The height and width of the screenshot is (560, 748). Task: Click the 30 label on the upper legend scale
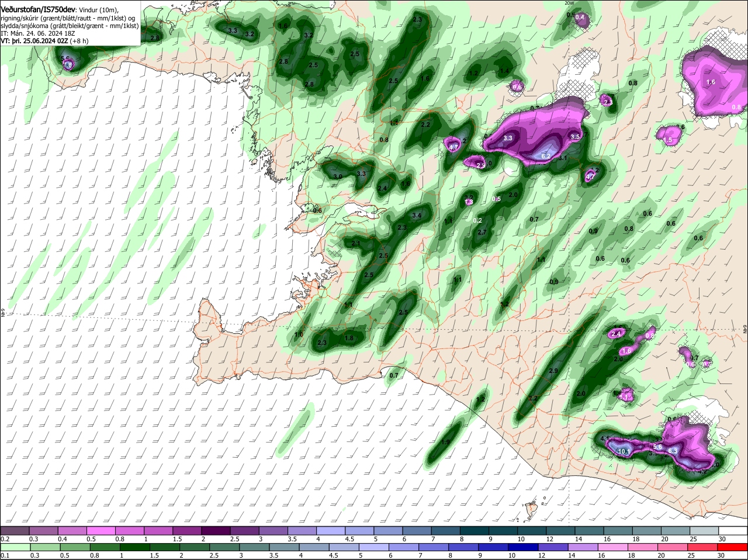point(722,539)
